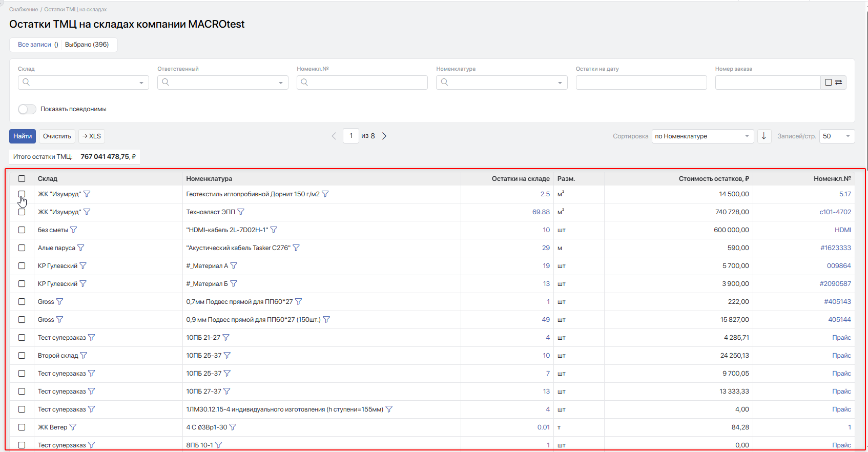
Task: Expand Сортировка dropdown по Номенклатуре
Action: (702, 136)
